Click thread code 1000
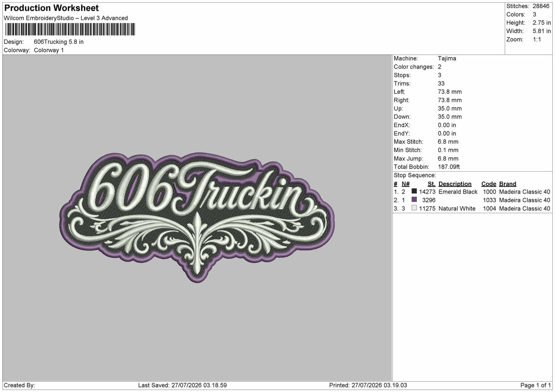Screen dimensions: 555x392 (x=489, y=192)
